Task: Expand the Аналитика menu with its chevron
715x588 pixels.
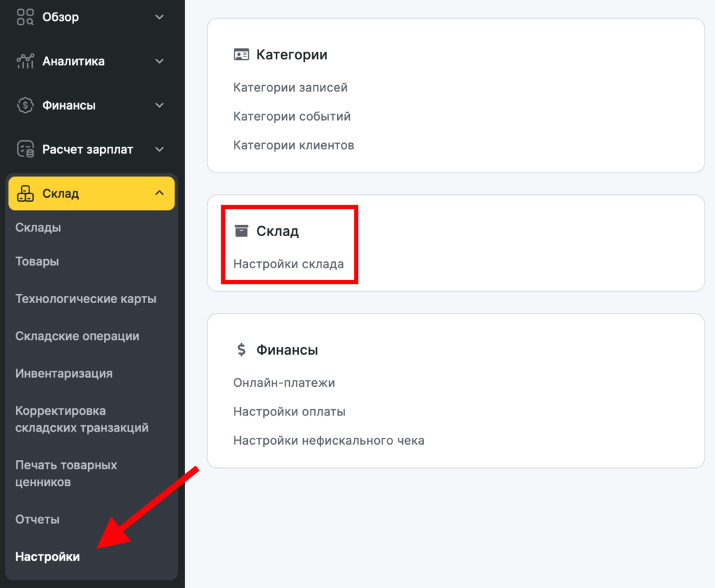Action: tap(159, 61)
